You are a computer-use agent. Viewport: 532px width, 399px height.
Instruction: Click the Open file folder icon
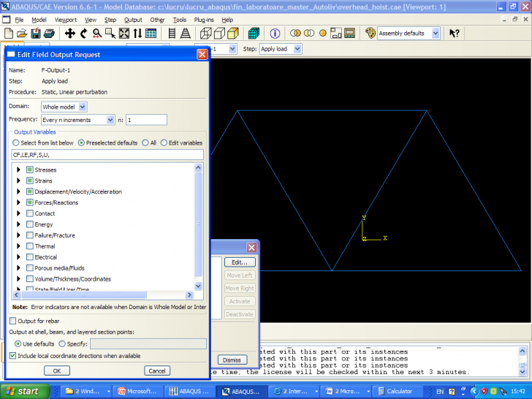click(22, 34)
